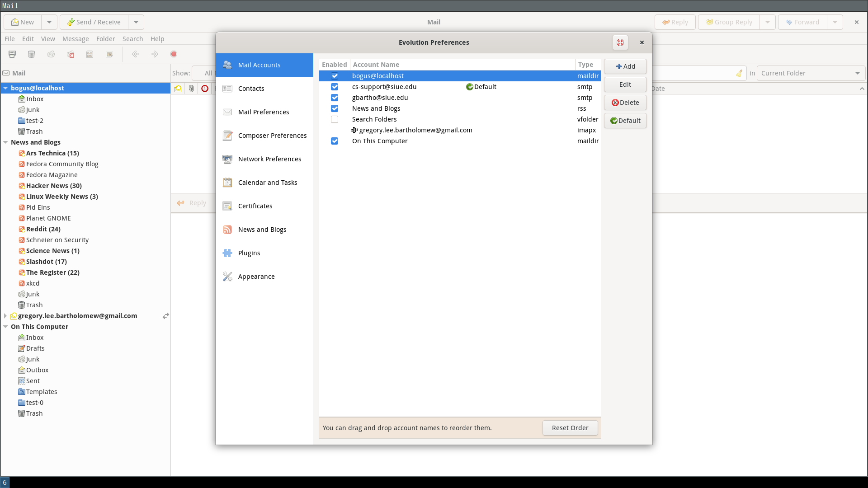Open the Plugins preferences page
868x488 pixels.
pos(249,253)
